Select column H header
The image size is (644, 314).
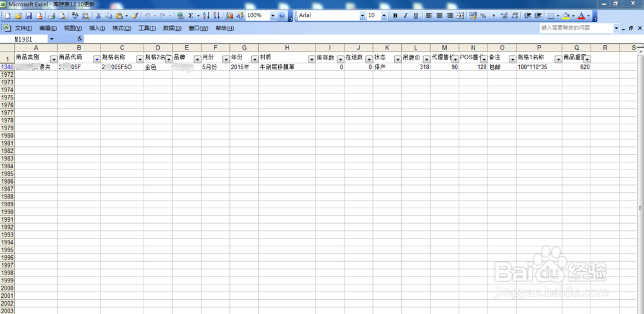(287, 48)
